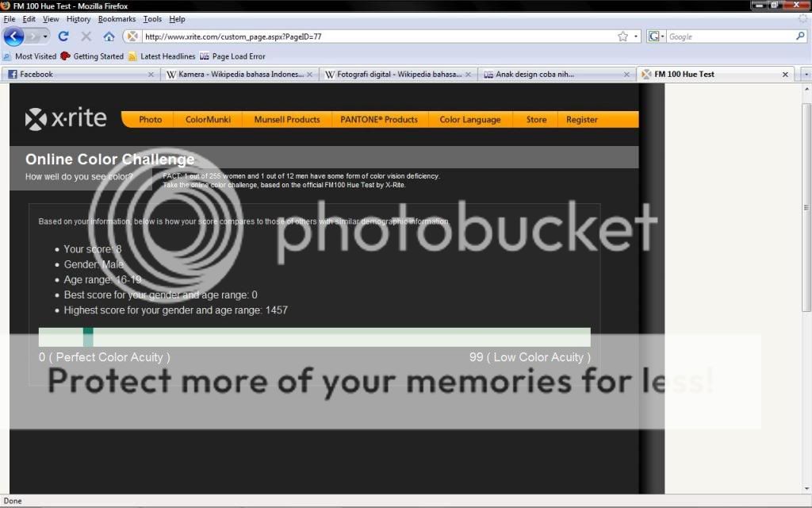The image size is (812, 508).
Task: Click the scrollbar down arrow
Action: point(806,488)
